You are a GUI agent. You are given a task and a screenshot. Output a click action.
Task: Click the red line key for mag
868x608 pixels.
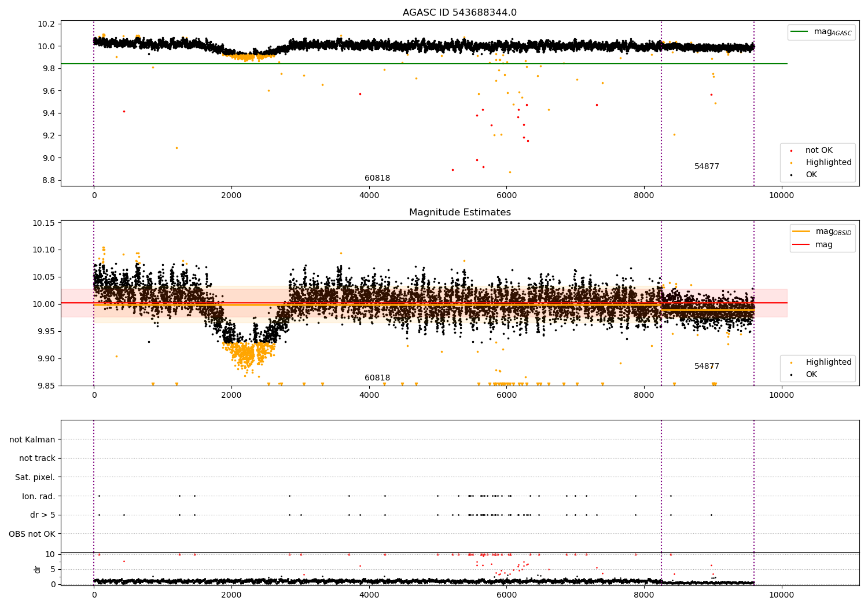(801, 244)
